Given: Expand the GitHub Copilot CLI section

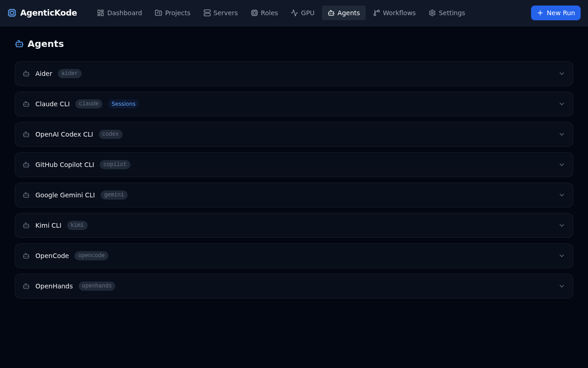Looking at the screenshot, I should [562, 165].
